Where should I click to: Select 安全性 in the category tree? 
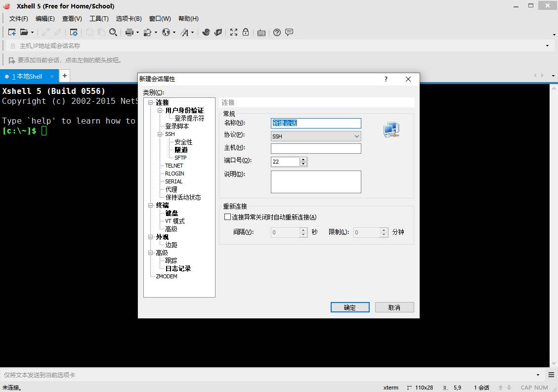183,142
